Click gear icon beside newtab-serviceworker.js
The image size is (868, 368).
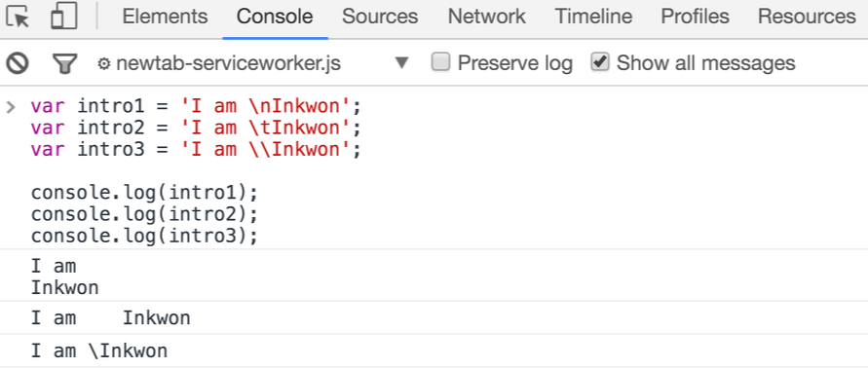click(103, 64)
